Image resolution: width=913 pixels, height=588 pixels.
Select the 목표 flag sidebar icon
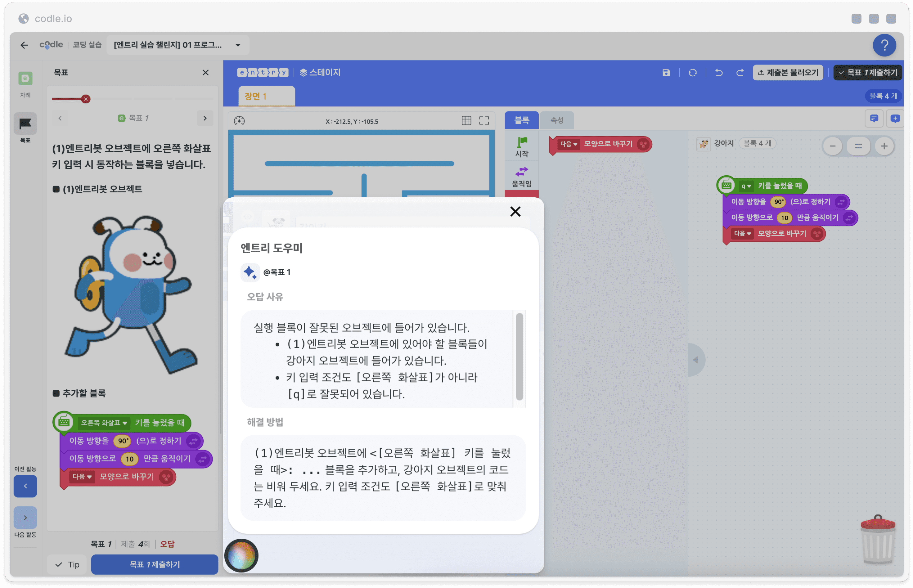(25, 123)
